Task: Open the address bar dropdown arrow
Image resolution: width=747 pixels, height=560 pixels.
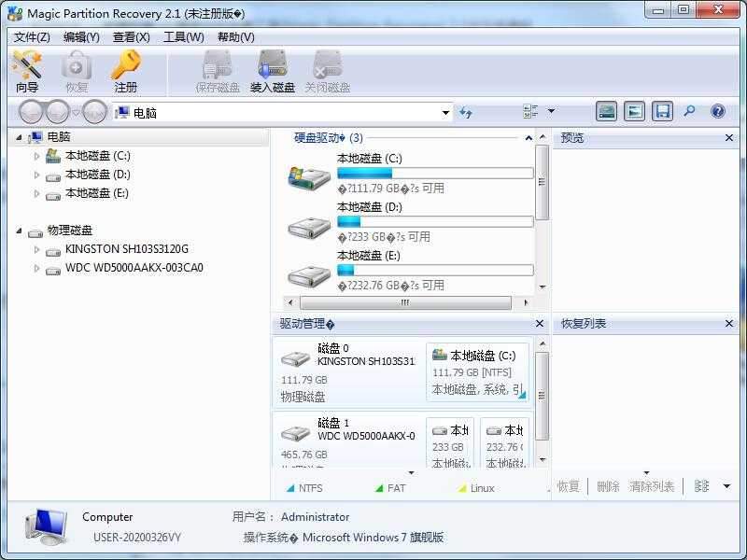Action: coord(445,111)
